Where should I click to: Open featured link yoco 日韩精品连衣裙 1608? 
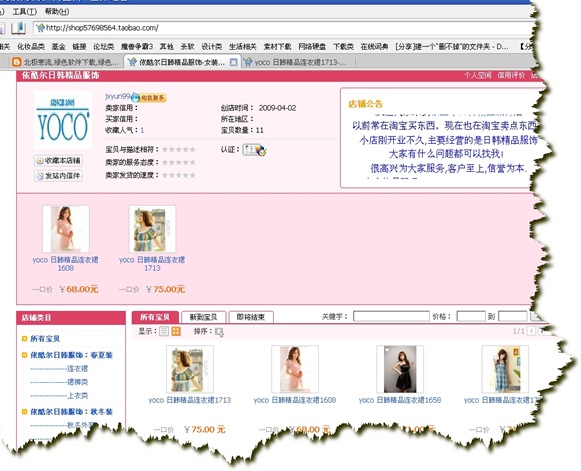tap(66, 263)
